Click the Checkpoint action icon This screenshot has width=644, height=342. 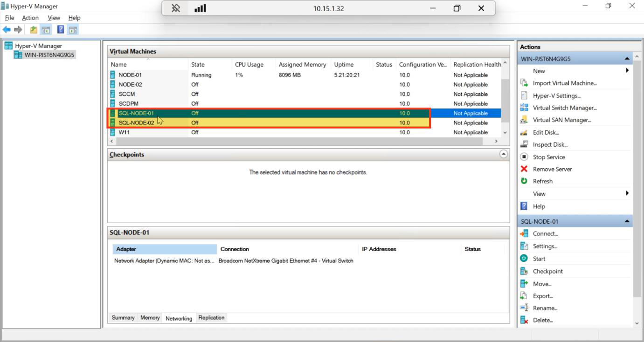point(524,271)
